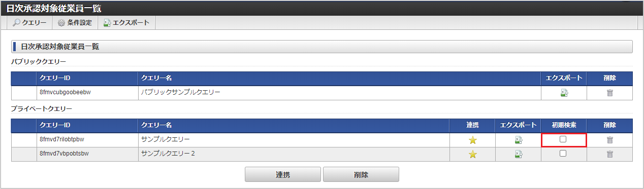Click the 削除 button at bottom

coord(361,174)
